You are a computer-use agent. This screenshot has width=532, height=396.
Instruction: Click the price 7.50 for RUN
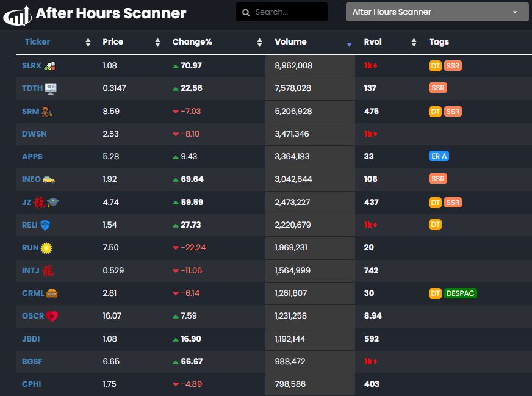[110, 247]
